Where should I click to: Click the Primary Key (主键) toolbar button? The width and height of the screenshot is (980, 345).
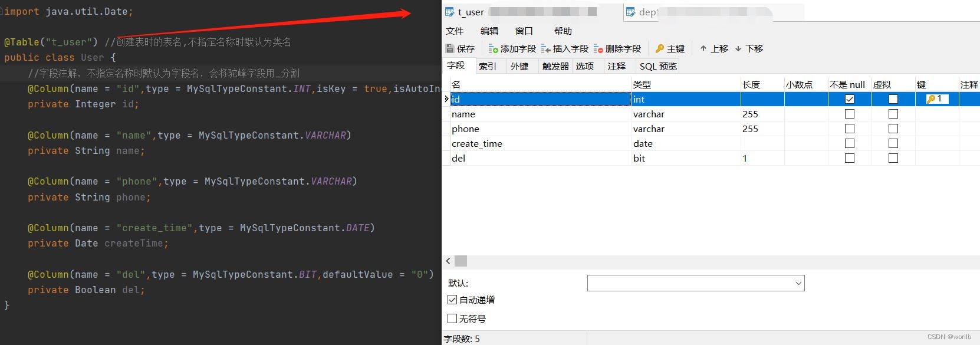[670, 48]
